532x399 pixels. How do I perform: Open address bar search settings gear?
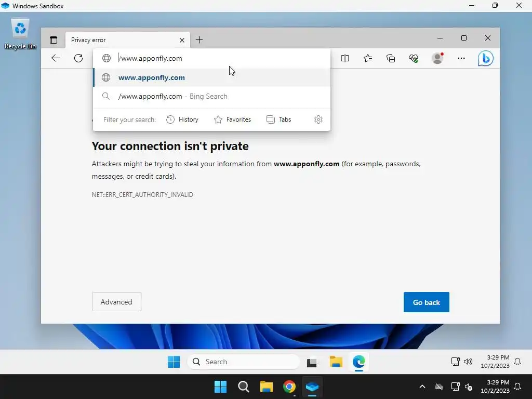click(318, 119)
